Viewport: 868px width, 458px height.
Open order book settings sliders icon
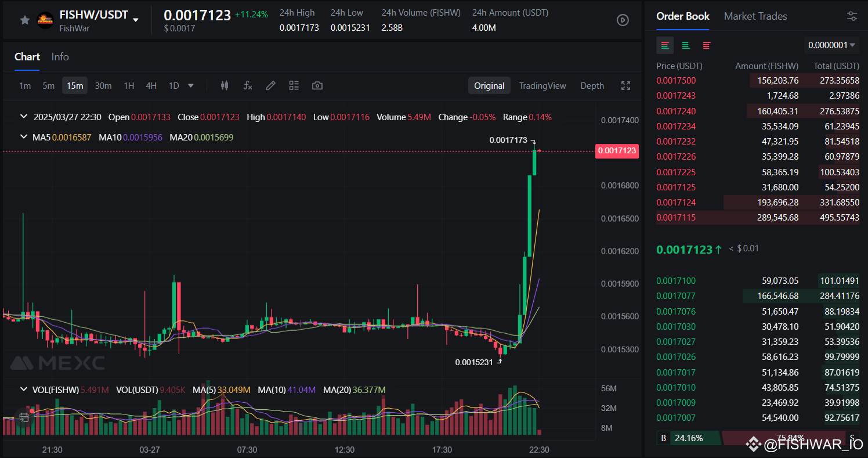click(x=852, y=16)
